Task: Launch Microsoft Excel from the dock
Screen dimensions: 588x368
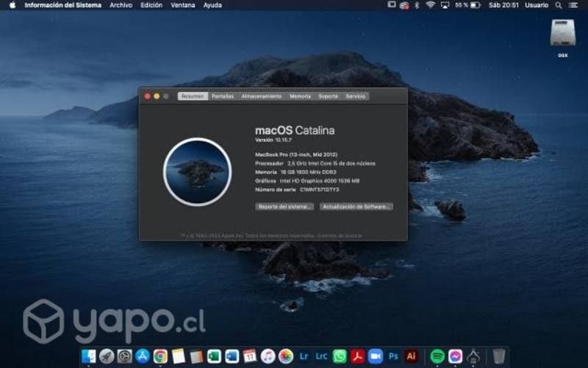Action: (214, 356)
